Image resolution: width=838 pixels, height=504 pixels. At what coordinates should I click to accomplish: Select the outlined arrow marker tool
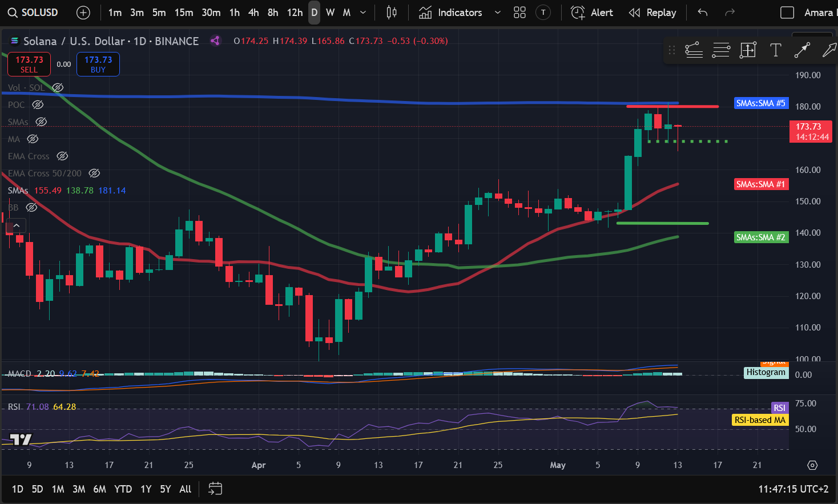[x=829, y=50]
